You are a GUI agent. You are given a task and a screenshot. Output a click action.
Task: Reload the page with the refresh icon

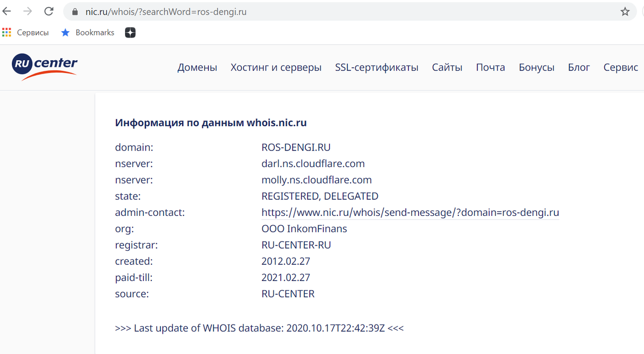coord(49,11)
